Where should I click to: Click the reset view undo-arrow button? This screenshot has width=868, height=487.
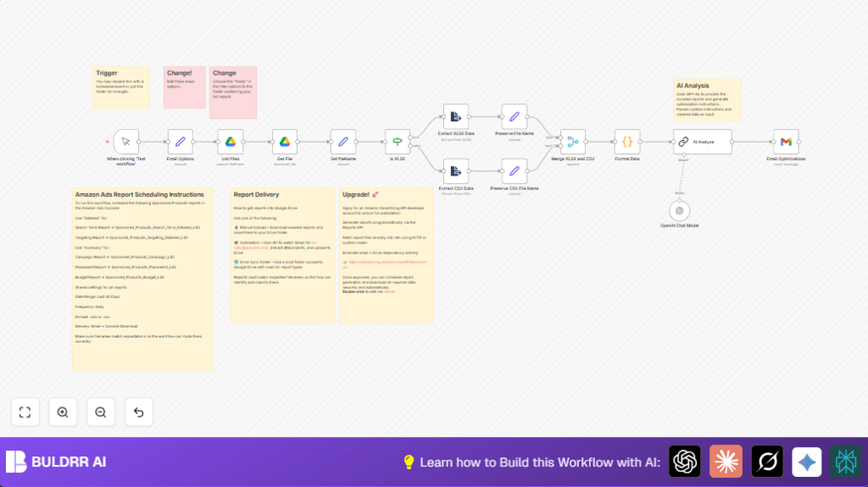[x=138, y=412]
